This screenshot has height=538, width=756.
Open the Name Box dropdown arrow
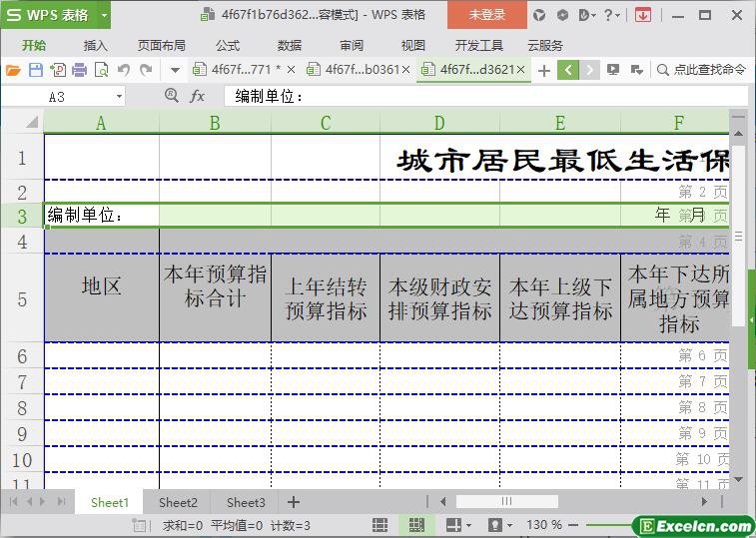tap(119, 96)
